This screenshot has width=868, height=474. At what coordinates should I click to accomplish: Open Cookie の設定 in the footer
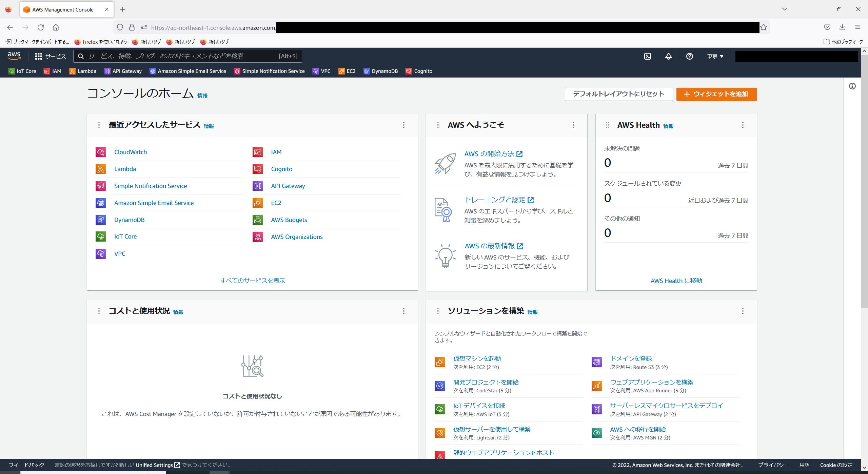pos(836,465)
